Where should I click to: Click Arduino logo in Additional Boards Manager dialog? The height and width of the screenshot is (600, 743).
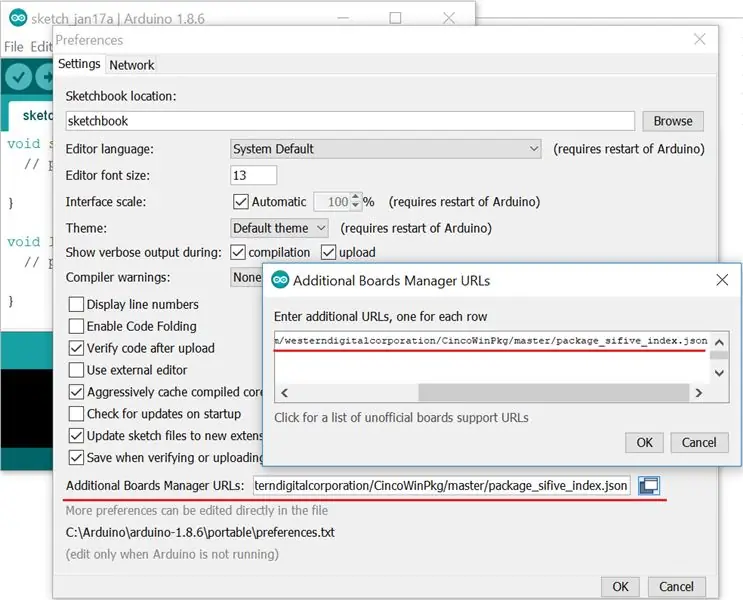[280, 280]
